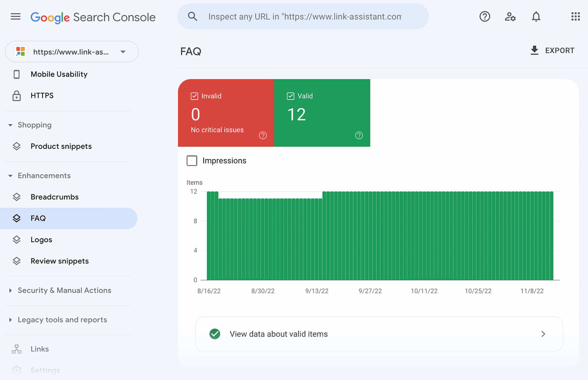
Task: Click the Review snippets layers icon
Action: click(x=17, y=261)
